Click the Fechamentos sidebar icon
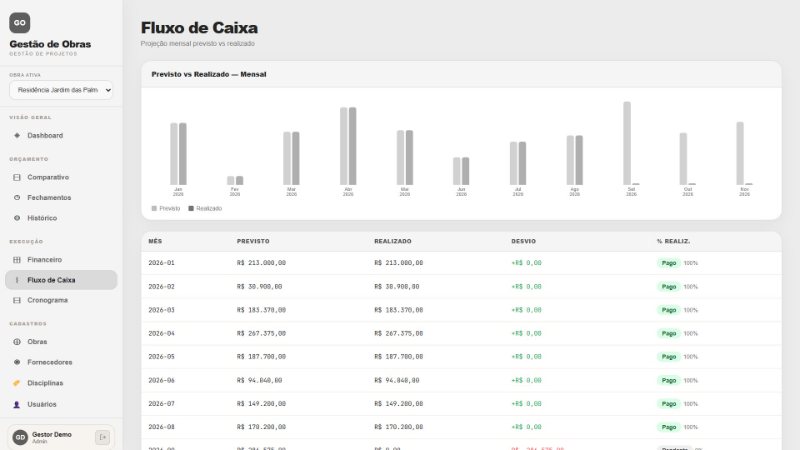 [17, 197]
